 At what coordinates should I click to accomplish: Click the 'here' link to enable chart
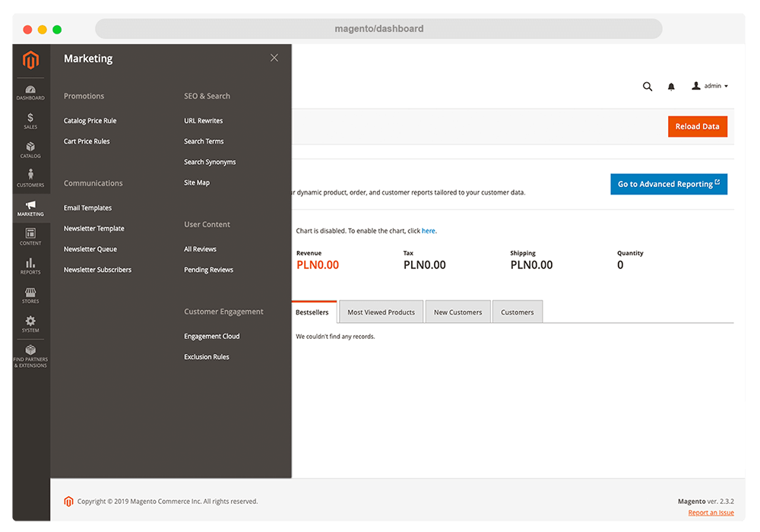pos(428,230)
